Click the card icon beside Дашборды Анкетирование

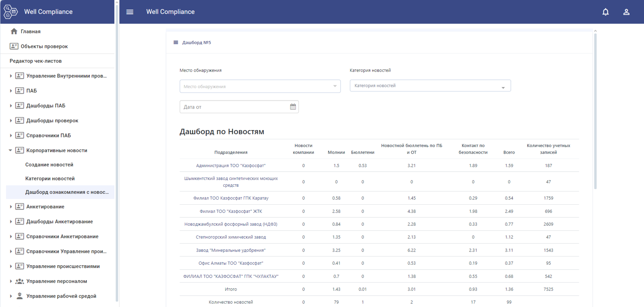coord(20,221)
